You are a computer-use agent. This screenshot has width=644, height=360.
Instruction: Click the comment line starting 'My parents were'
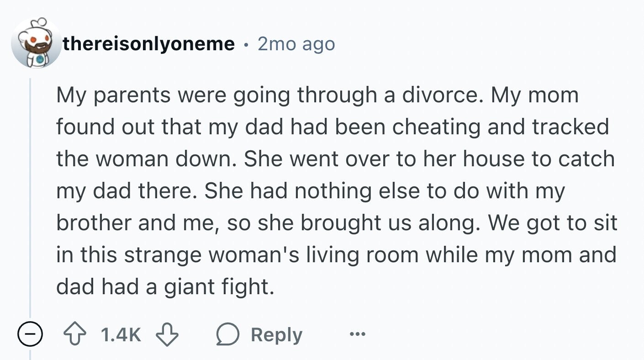(x=317, y=95)
